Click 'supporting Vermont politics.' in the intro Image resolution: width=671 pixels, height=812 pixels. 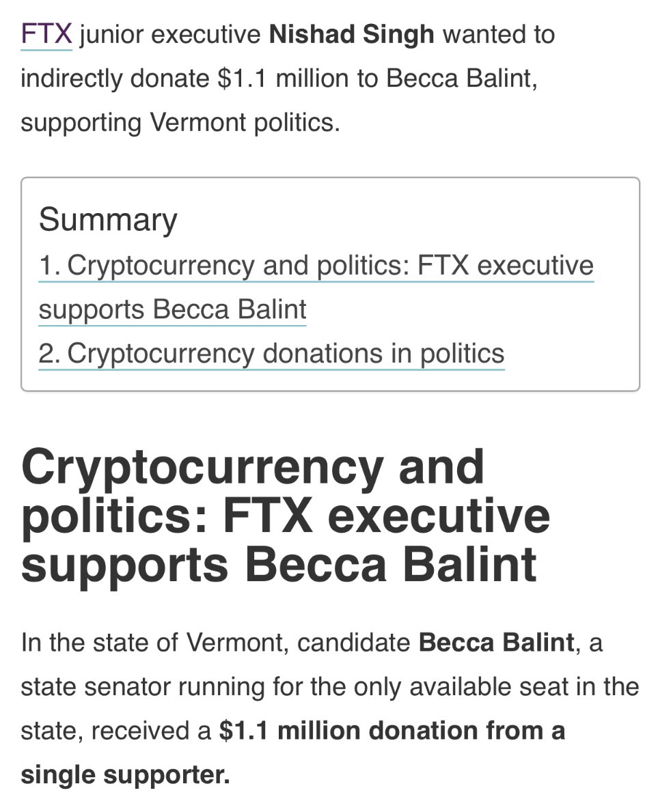click(x=180, y=123)
